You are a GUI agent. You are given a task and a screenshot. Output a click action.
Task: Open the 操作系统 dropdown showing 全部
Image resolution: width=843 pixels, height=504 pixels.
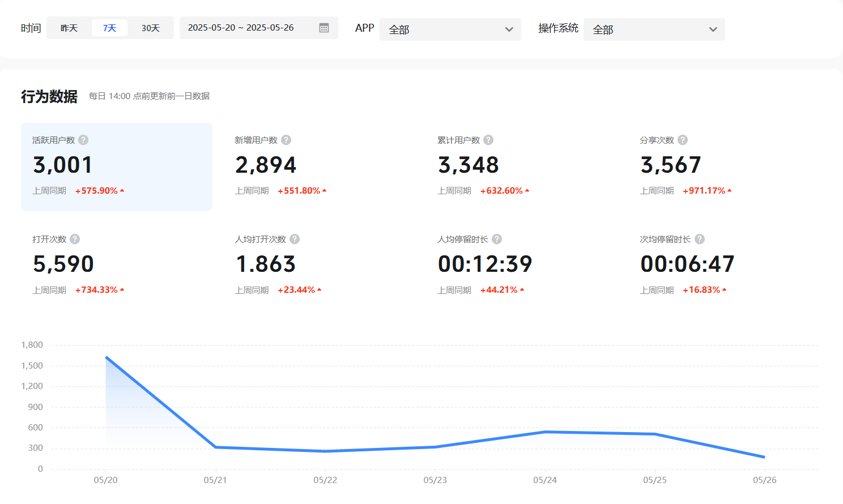(x=654, y=29)
